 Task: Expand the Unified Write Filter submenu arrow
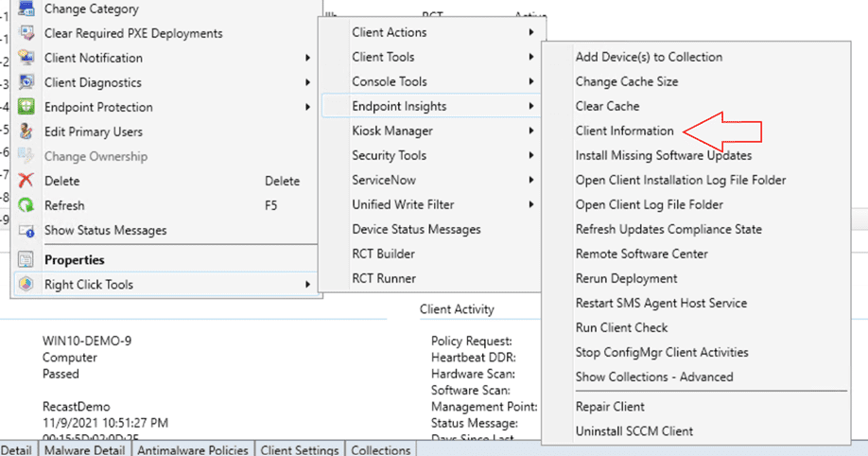531,204
